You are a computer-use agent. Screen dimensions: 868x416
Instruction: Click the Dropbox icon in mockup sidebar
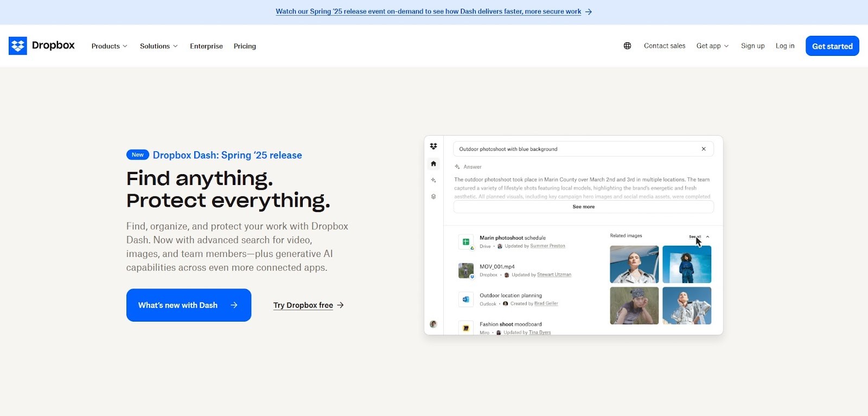433,146
